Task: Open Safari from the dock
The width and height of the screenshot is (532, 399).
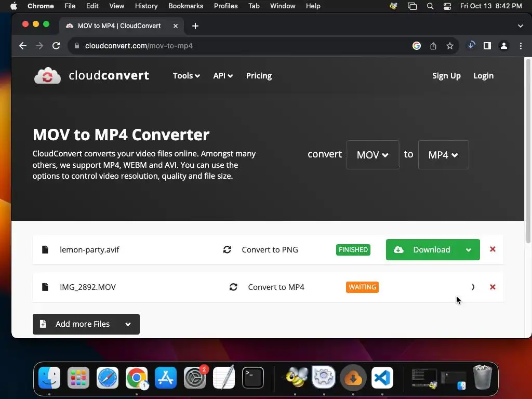Action: click(x=108, y=378)
